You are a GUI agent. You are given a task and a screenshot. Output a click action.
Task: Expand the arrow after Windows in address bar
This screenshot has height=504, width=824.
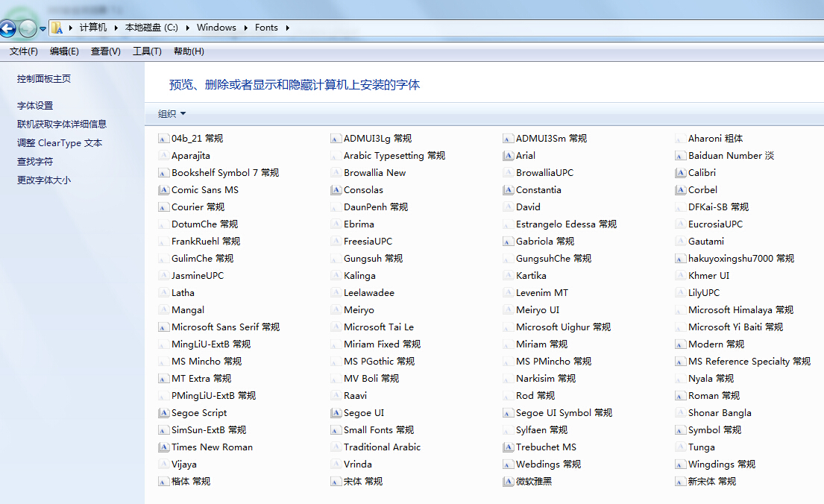tap(245, 28)
